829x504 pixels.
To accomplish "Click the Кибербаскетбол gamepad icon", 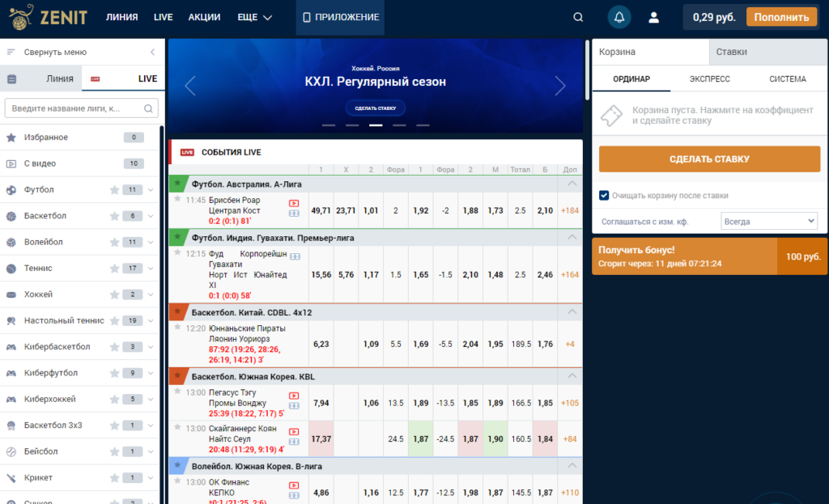I will 11,347.
